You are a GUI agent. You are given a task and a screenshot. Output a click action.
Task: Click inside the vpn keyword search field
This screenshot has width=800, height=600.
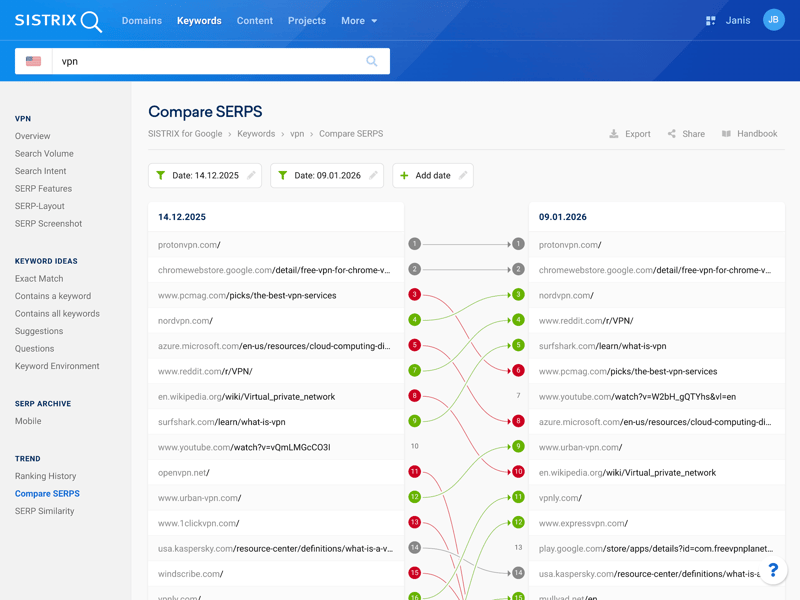[200, 61]
